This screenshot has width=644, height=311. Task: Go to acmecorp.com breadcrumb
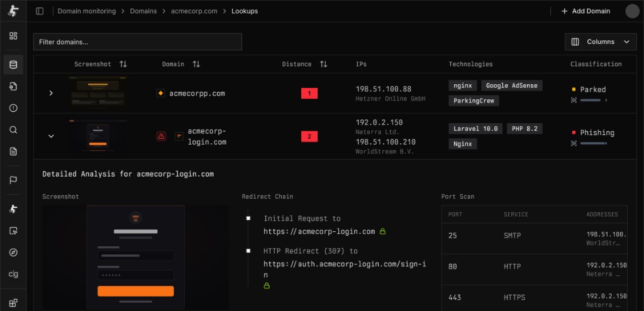point(194,11)
